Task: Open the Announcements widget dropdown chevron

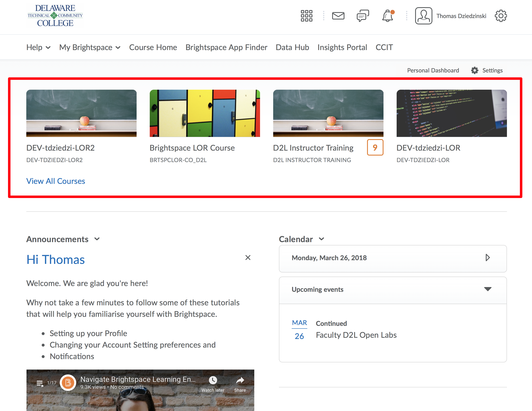Action: coord(97,239)
